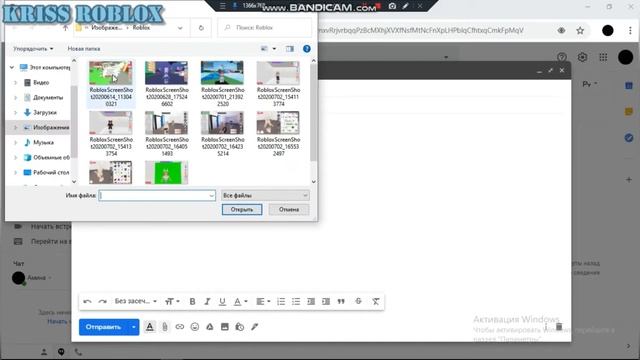Toggle confidential mode lock icon
Image resolution: width=640 pixels, height=360 pixels.
point(240,327)
